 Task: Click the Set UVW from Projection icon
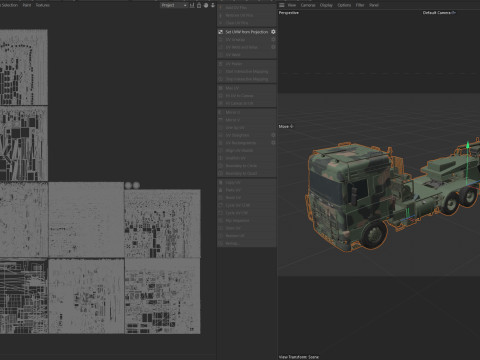click(220, 32)
